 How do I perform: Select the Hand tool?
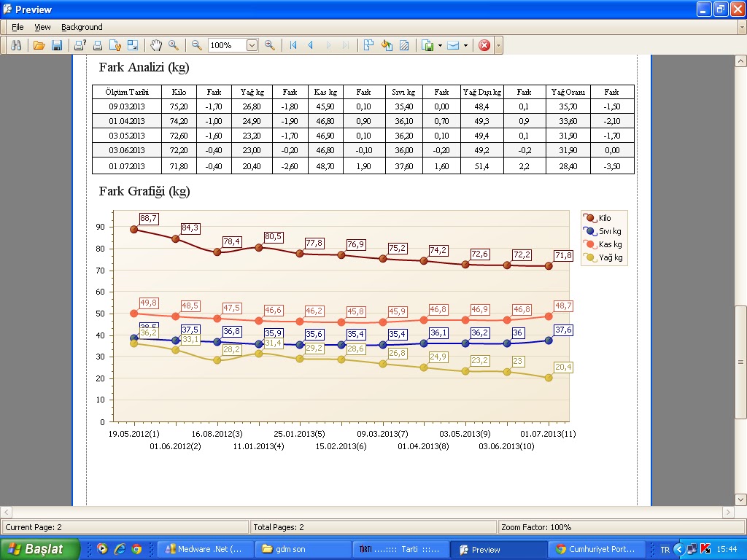[x=156, y=45]
